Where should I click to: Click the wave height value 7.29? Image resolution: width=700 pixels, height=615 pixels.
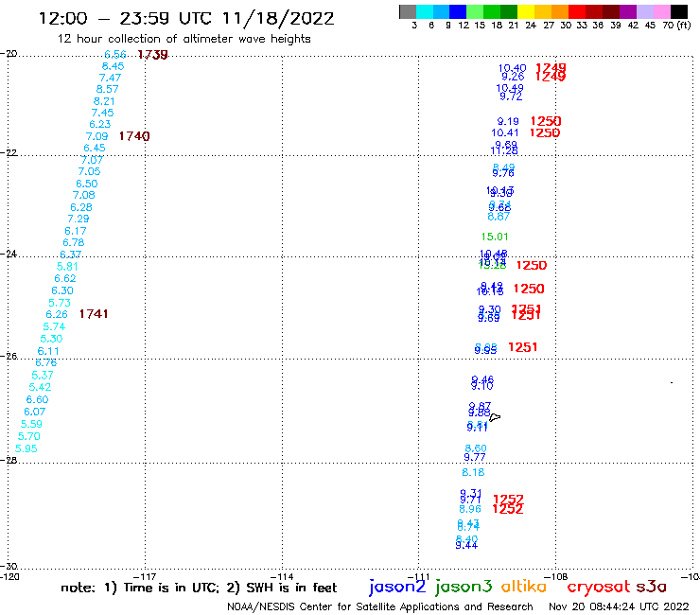click(x=79, y=219)
